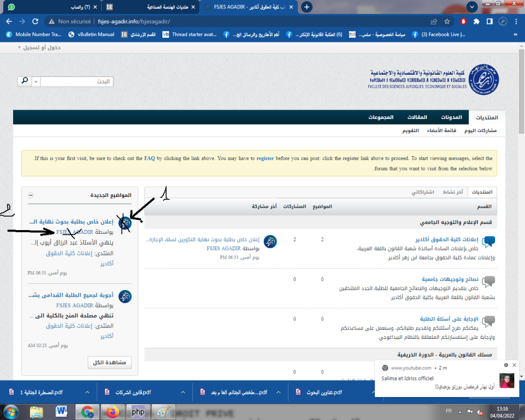Open forum نصائح وتوجيهات جامعية

tap(450, 279)
